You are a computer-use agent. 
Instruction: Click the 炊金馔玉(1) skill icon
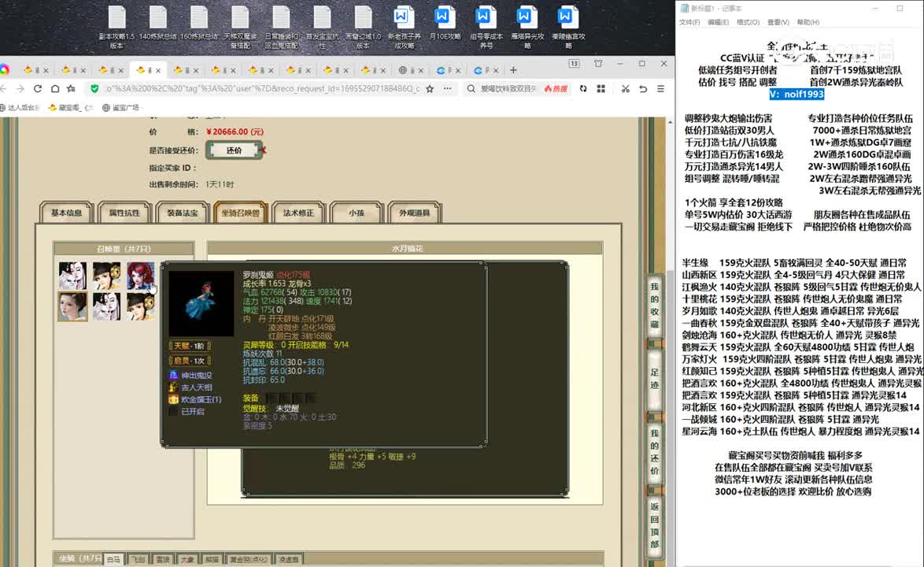173,399
